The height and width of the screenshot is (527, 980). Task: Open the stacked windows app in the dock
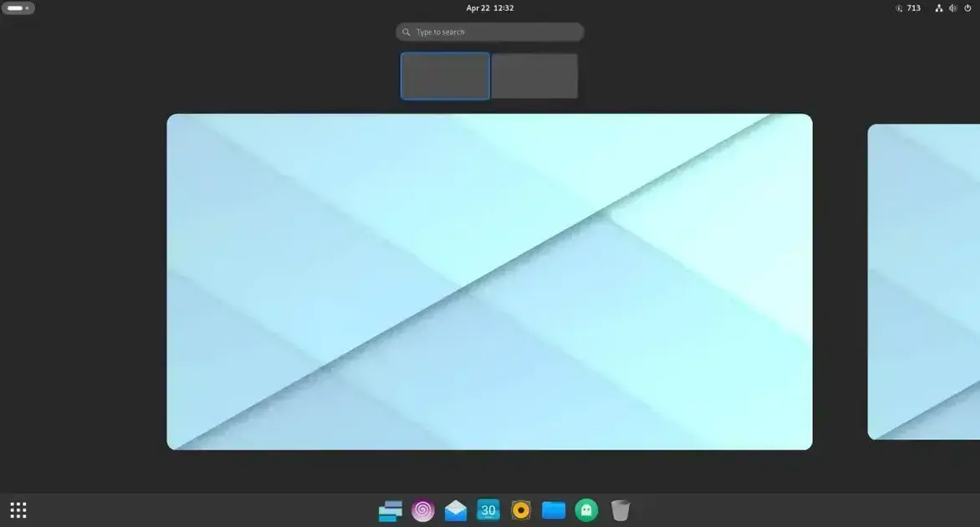390,511
